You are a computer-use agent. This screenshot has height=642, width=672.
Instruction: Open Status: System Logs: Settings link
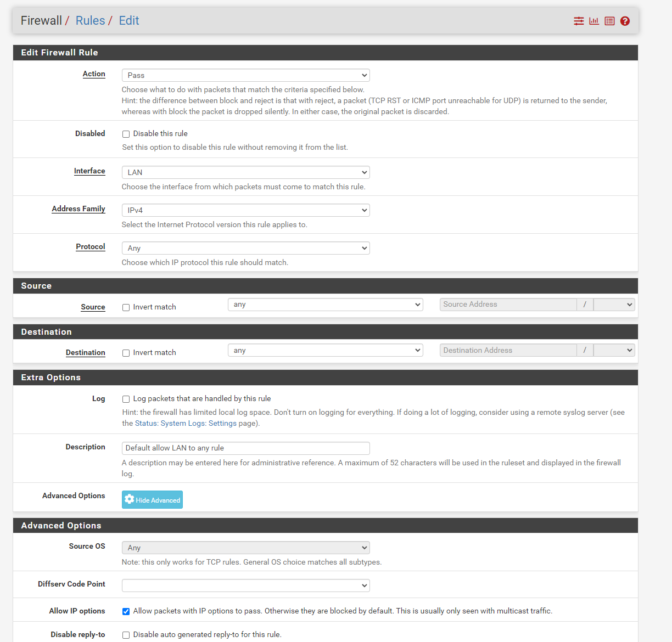[x=186, y=424]
